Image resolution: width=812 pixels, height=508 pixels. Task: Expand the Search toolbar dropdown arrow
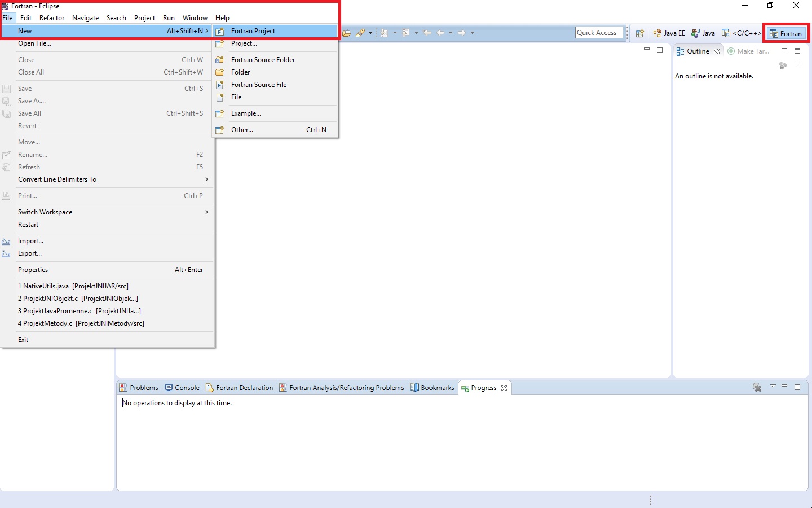coord(370,33)
